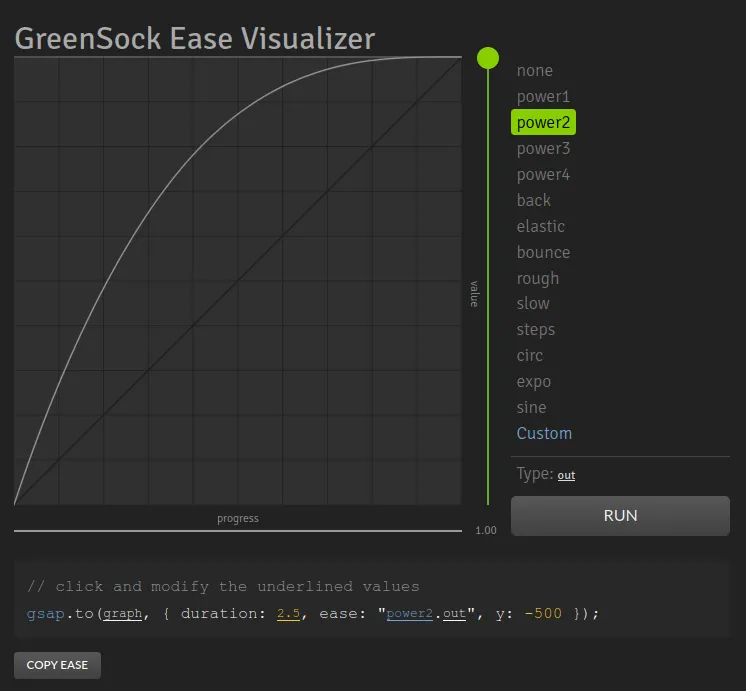Click the green value slider knob
Screen dimensions: 746x691
point(488,58)
